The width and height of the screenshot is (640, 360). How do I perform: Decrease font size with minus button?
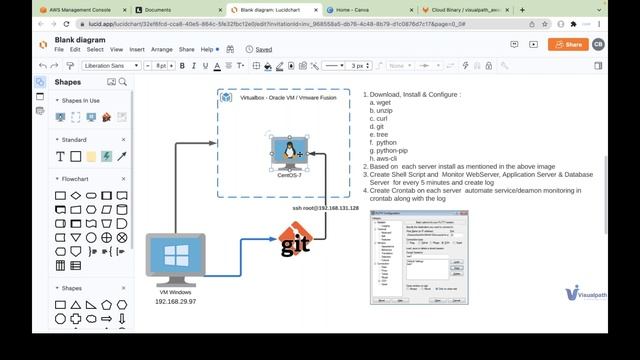(x=147, y=66)
